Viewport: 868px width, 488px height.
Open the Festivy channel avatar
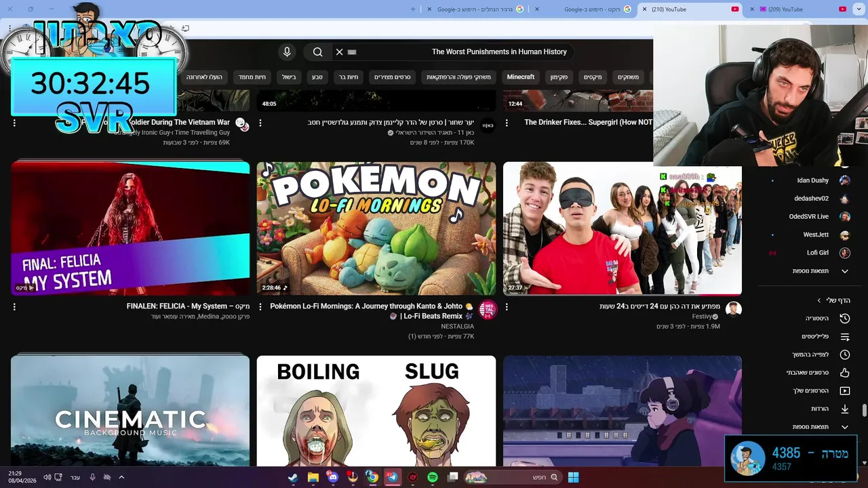point(733,309)
